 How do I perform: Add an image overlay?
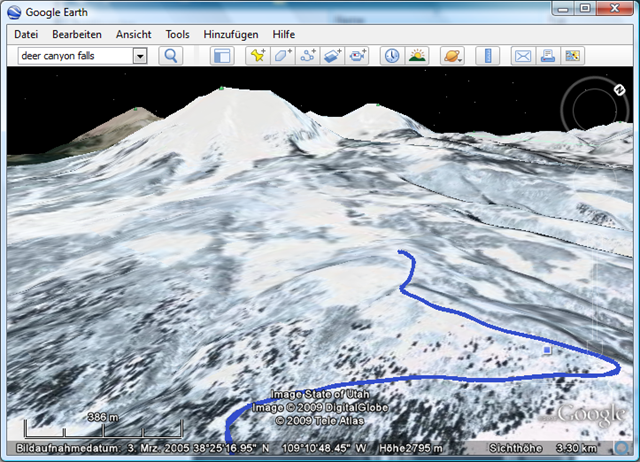(333, 56)
